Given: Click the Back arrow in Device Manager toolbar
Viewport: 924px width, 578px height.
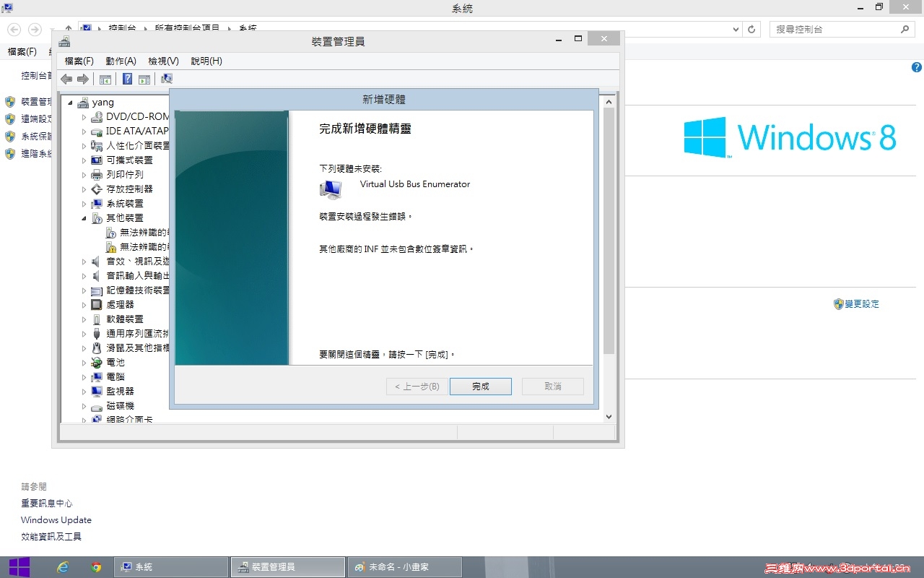Looking at the screenshot, I should coord(66,79).
